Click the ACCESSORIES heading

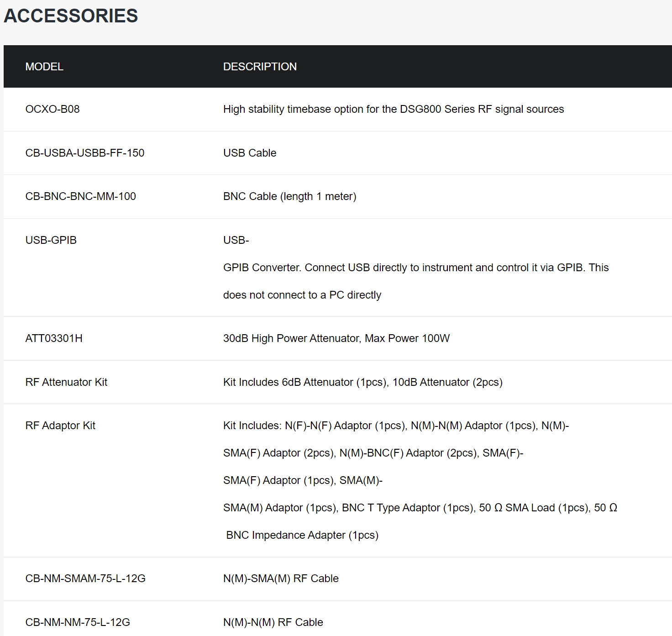coord(71,16)
